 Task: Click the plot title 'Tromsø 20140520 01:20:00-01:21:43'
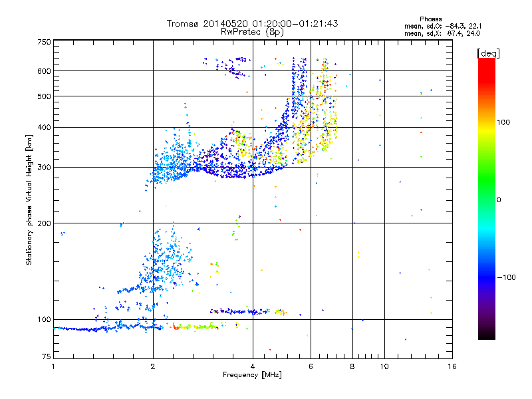click(252, 23)
